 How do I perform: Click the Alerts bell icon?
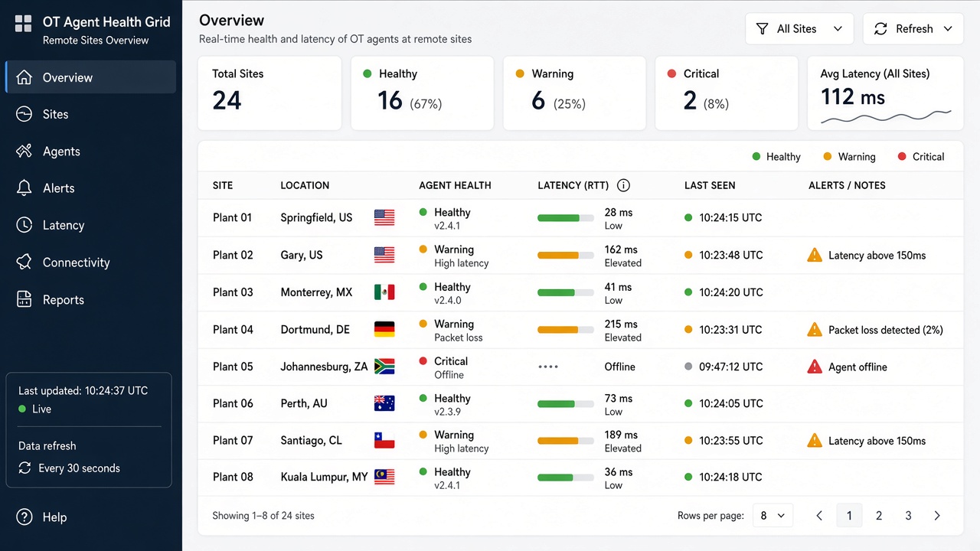tap(24, 188)
